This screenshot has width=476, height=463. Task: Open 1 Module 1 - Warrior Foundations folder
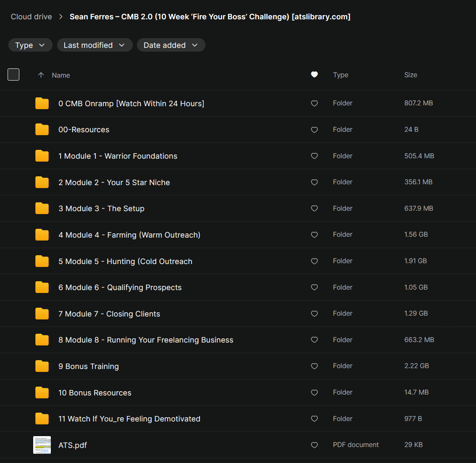118,156
